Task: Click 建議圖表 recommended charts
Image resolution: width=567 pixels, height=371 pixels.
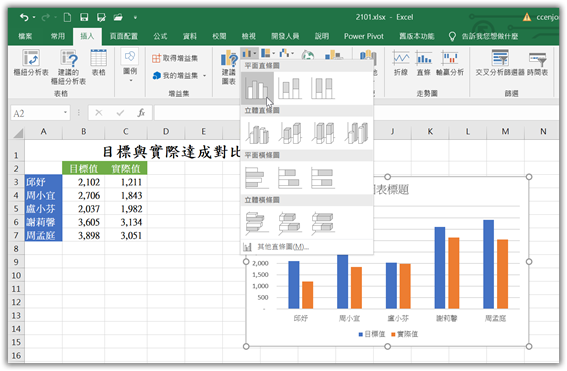Action: (x=229, y=67)
